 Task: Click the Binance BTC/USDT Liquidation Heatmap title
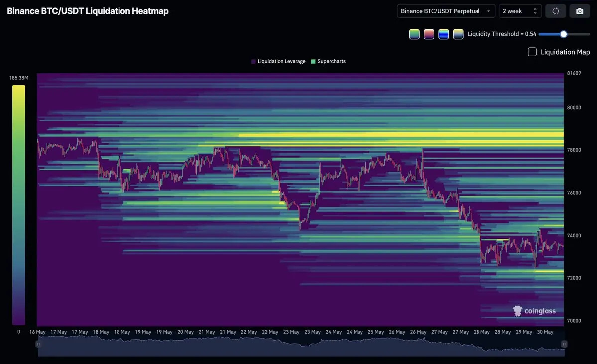88,11
